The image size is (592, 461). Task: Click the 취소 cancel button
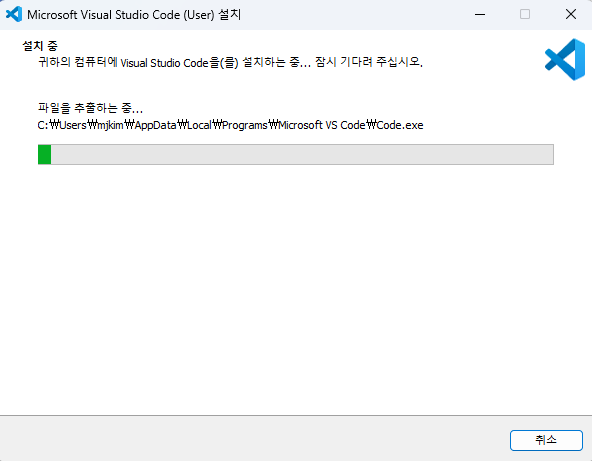546,440
